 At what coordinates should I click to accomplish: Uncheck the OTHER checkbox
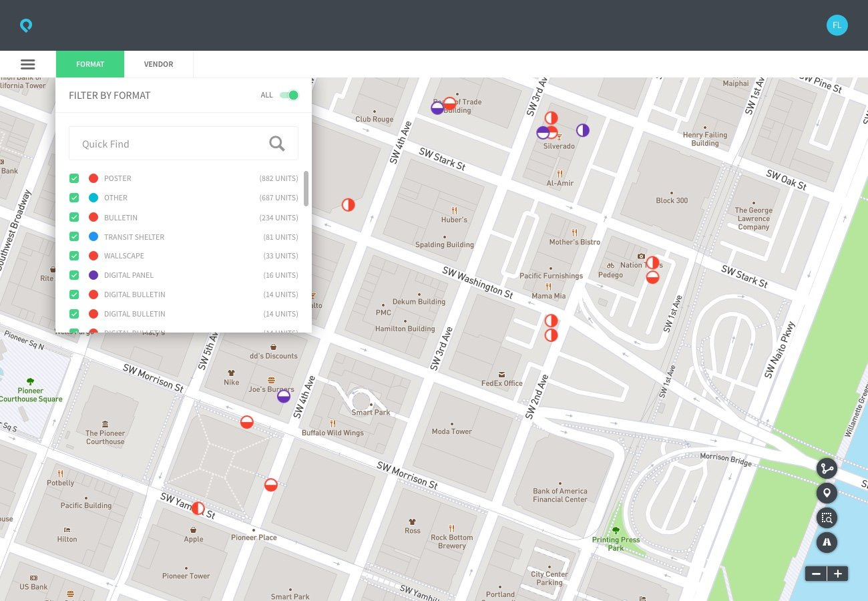74,198
